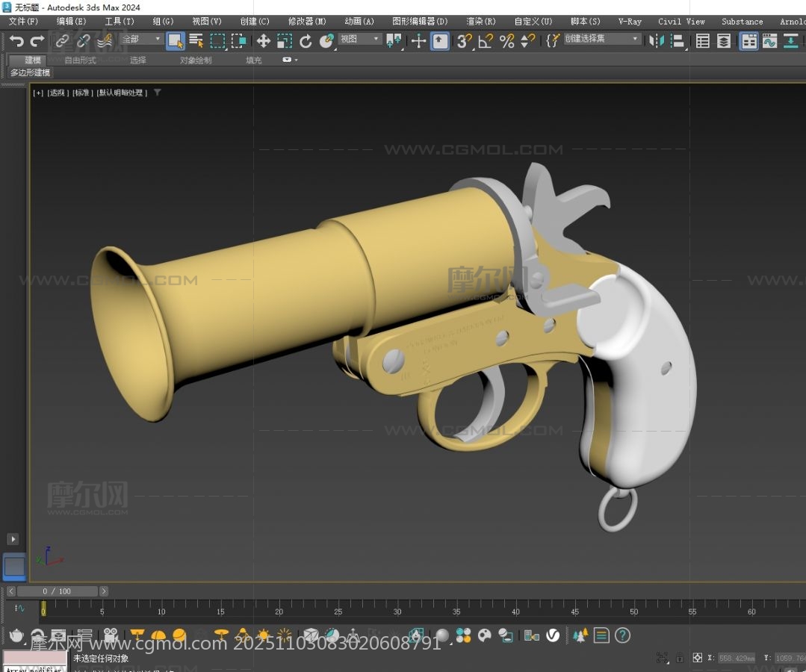Click the X coordinate input field
This screenshot has height=672, width=806.
(737, 658)
